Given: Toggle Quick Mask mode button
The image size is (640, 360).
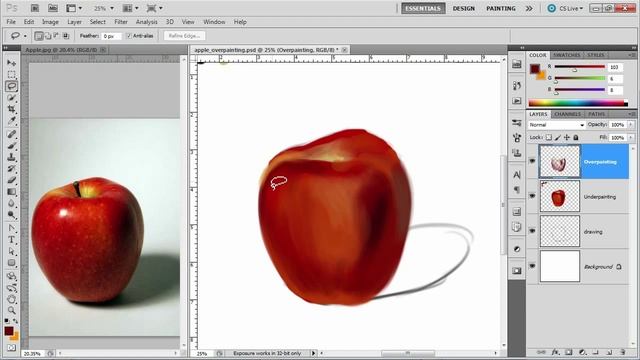Looking at the screenshot, I should tap(11, 348).
